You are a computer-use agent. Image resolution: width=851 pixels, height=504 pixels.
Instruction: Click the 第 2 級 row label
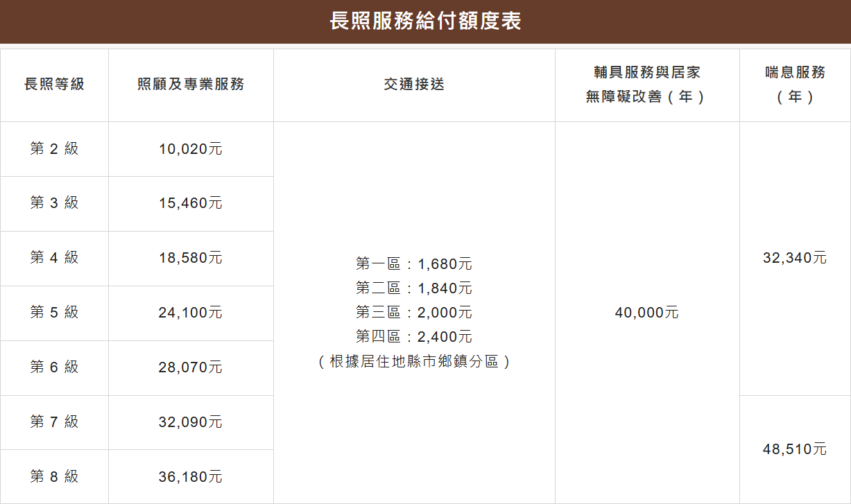pos(54,148)
